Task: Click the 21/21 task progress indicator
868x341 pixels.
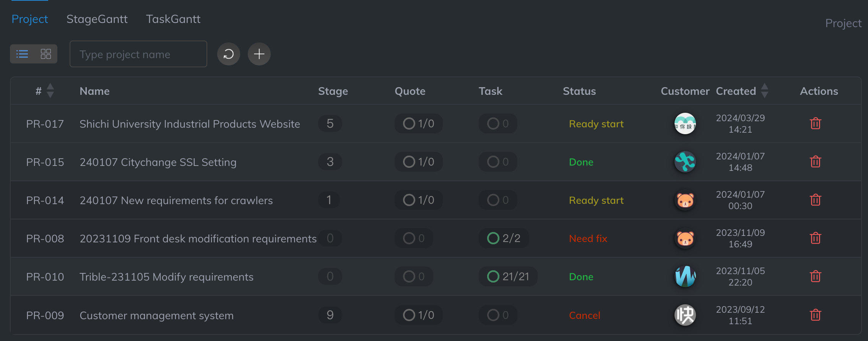Action: (508, 276)
